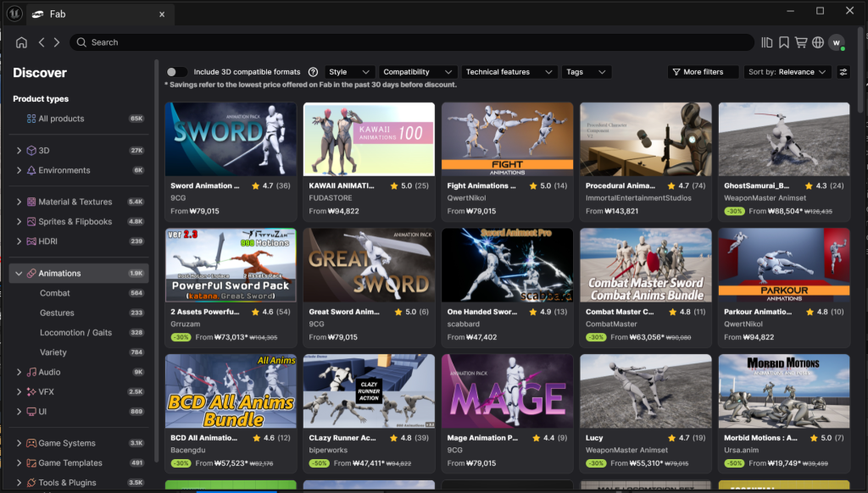
Task: Click the VFX sparkle icon
Action: coord(31,391)
